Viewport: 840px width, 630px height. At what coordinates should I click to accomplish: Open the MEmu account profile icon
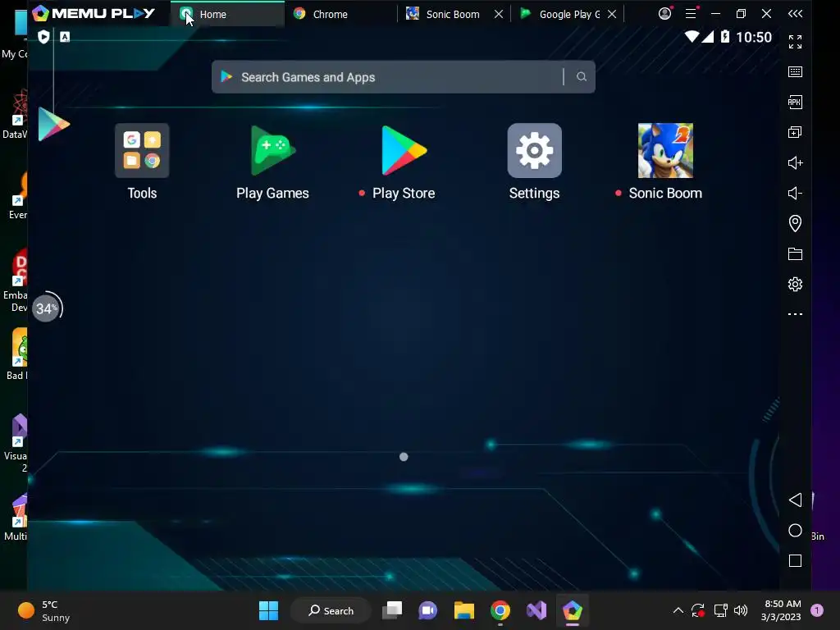[664, 13]
